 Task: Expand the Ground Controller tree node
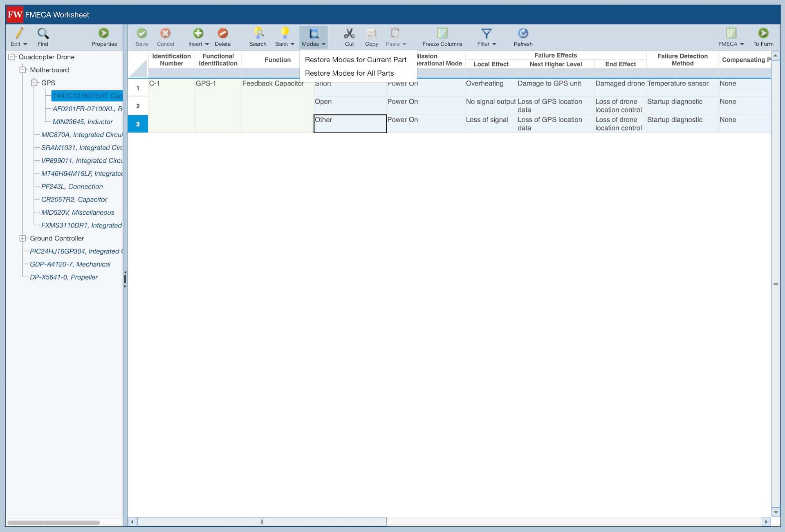point(23,238)
